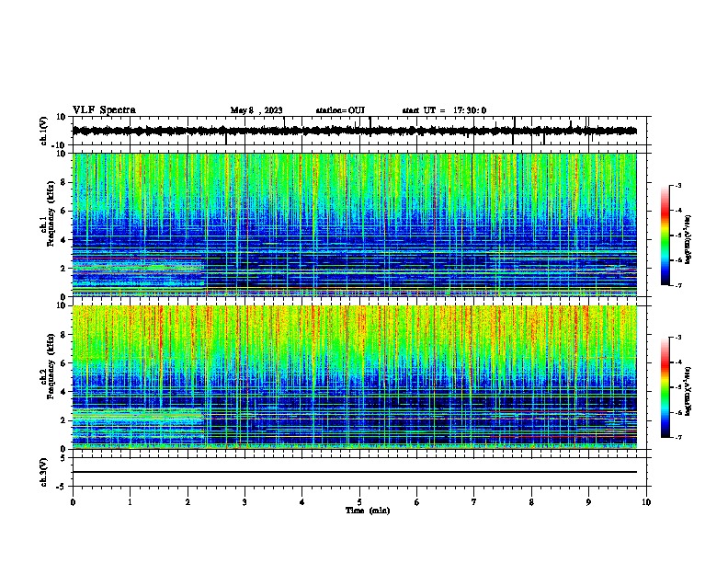728x563 pixels.
Task: Click the -3 label on ch.1 color scale
Action: (677, 185)
